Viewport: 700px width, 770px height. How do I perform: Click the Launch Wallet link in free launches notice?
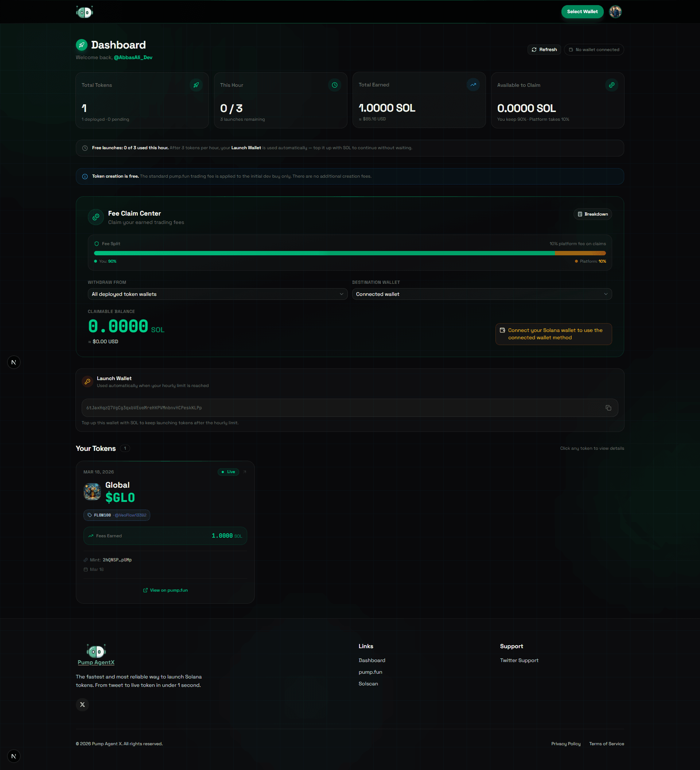[x=246, y=148]
